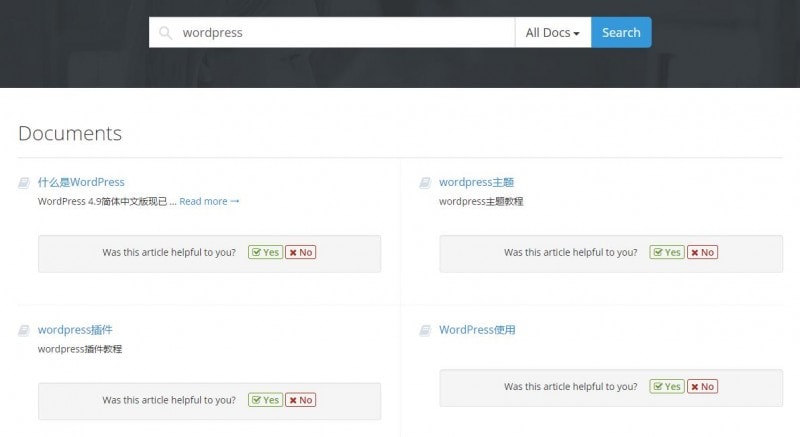Vote No for wordpress插件 article
800x437 pixels.
tap(301, 400)
